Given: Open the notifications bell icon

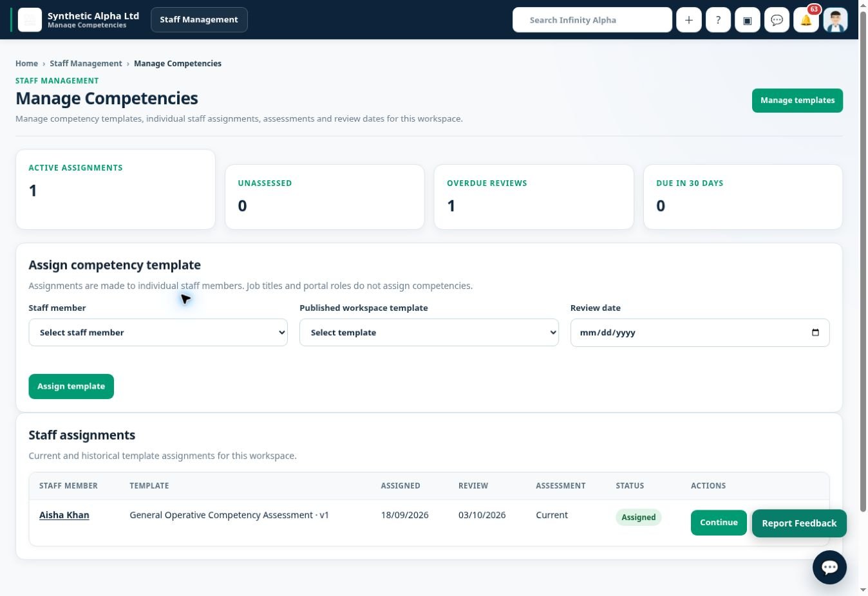Looking at the screenshot, I should point(806,20).
